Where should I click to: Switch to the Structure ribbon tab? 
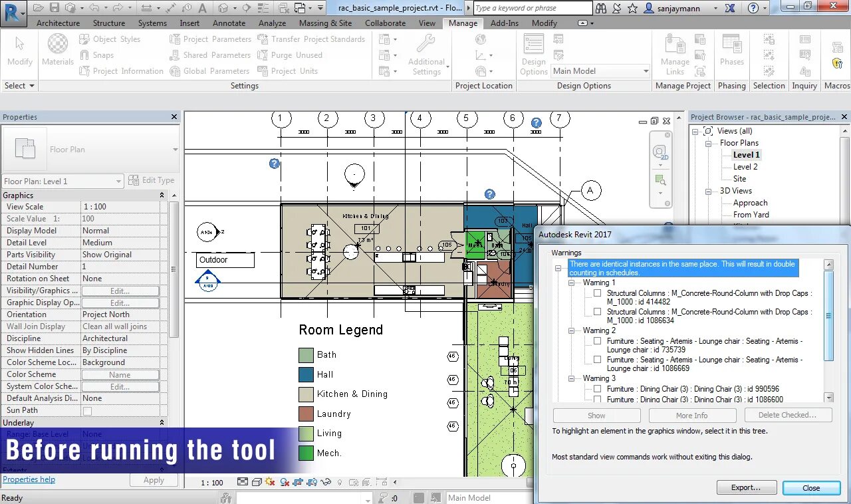click(x=109, y=23)
